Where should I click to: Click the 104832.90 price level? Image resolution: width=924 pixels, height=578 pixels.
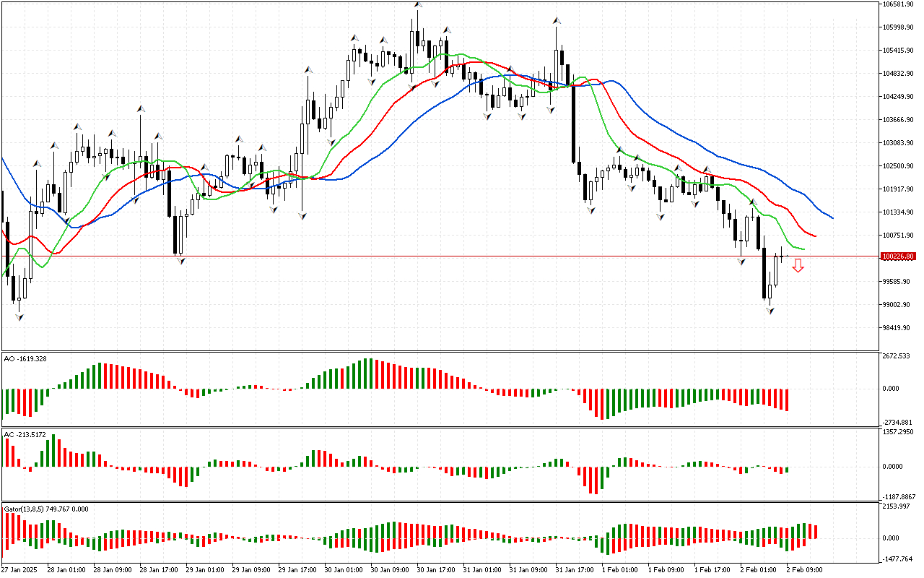899,74
